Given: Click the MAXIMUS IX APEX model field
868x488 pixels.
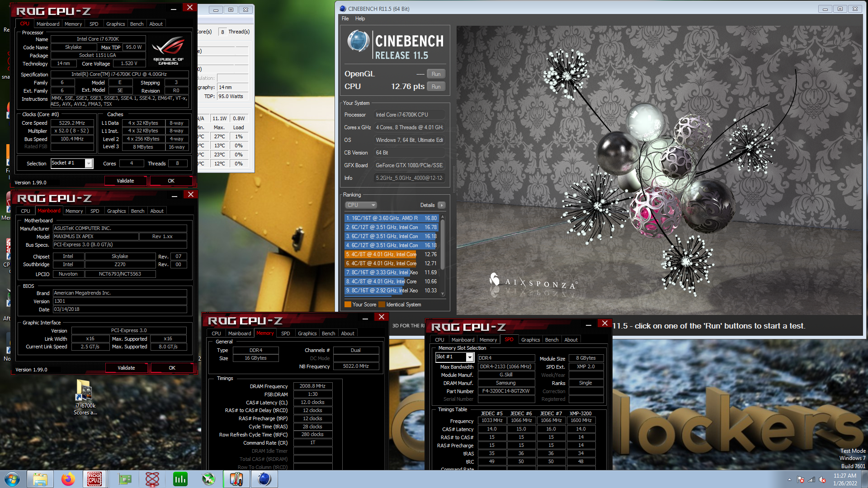Looking at the screenshot, I should (x=95, y=237).
